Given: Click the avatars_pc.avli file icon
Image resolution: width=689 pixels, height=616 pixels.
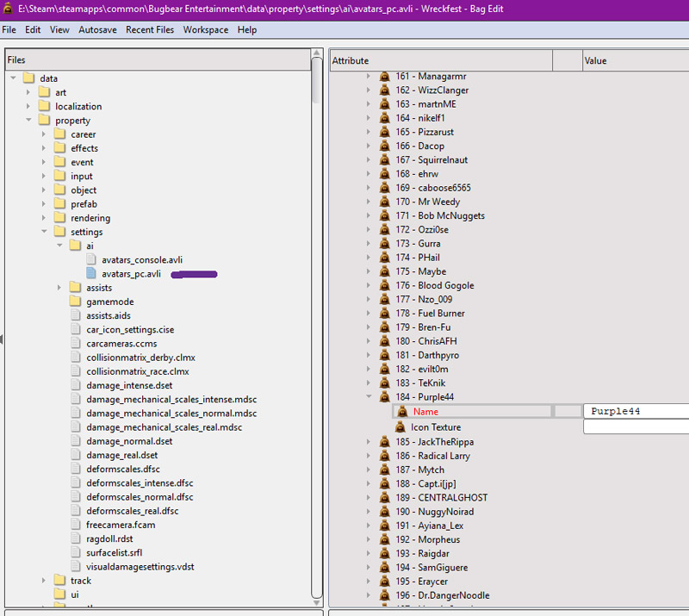Looking at the screenshot, I should click(x=91, y=273).
